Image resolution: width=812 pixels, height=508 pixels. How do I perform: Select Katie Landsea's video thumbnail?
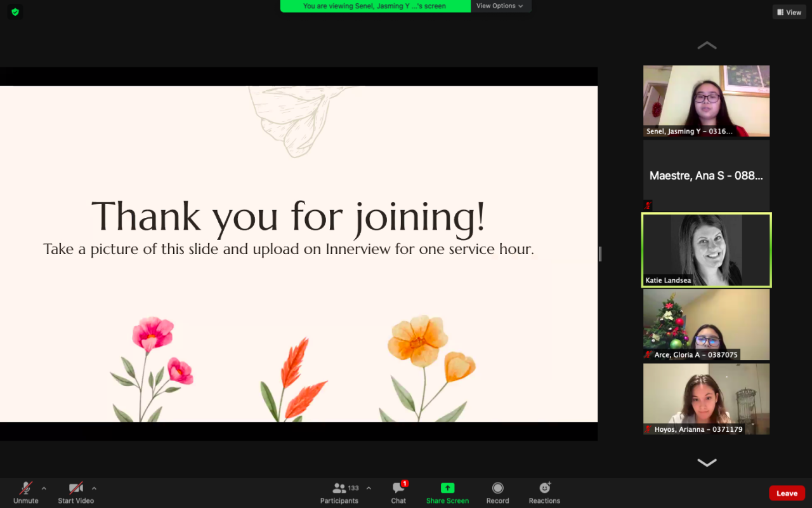point(707,250)
